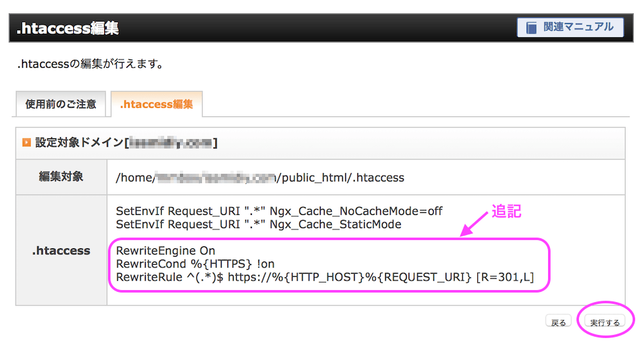Image resolution: width=644 pixels, height=345 pixels.
Task: Click the /home/.../public_html/.htaccess file path
Action: coord(260,177)
